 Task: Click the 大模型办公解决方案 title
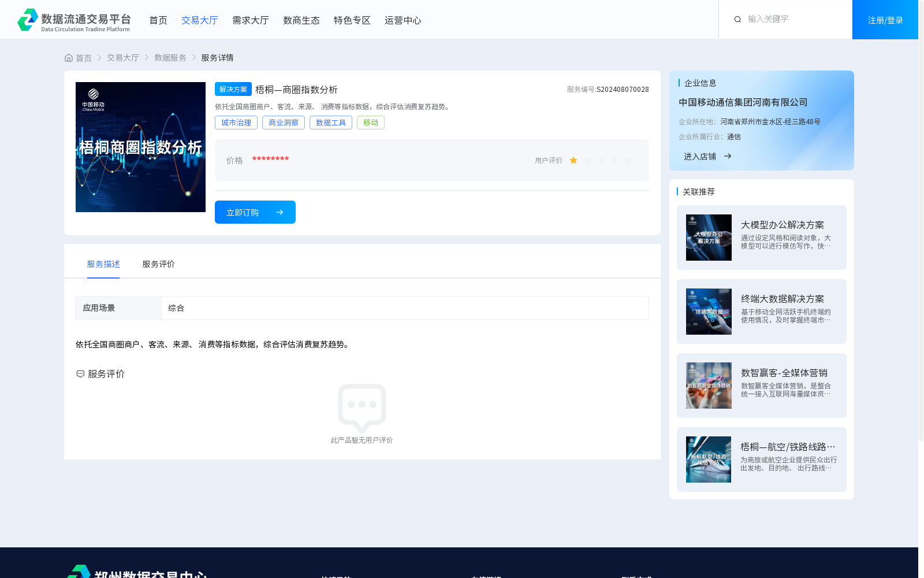783,225
